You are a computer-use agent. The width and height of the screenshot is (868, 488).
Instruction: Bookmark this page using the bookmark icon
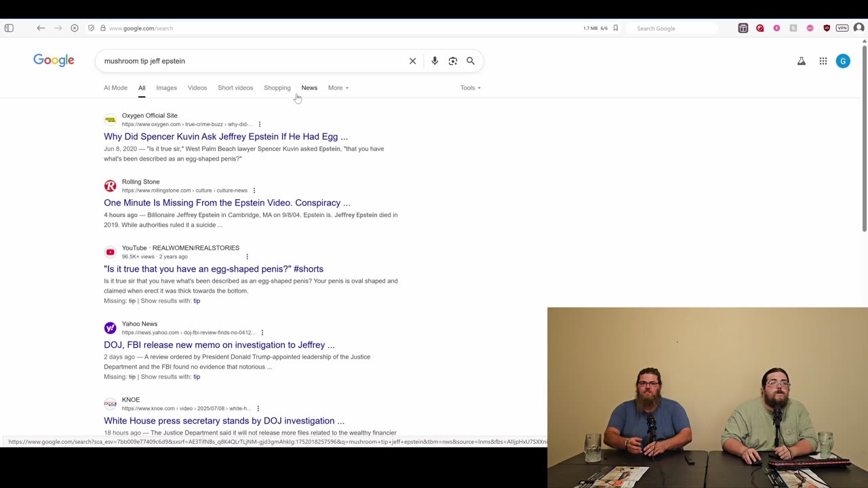(x=616, y=28)
